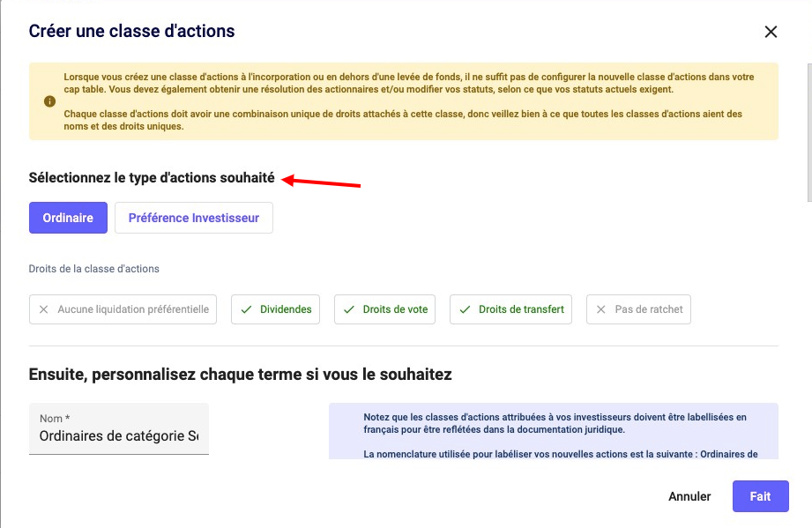This screenshot has width=812, height=528.
Task: Click the X icon on Aucune liquidation préférentielle
Action: (x=44, y=309)
